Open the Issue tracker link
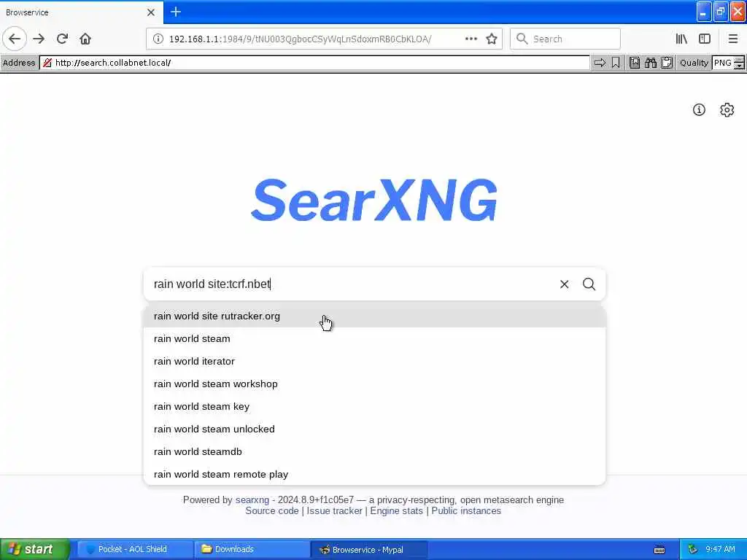Image resolution: width=747 pixels, height=560 pixels. [x=334, y=511]
